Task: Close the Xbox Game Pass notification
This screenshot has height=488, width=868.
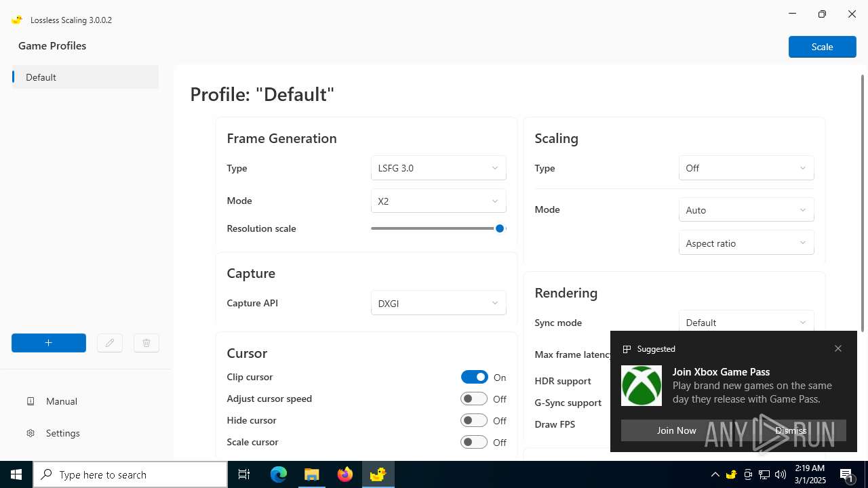Action: [x=838, y=348]
